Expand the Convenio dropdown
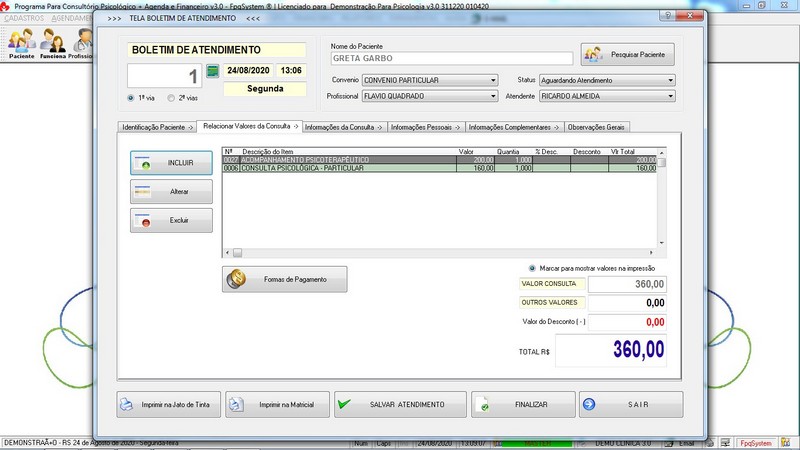 [492, 80]
